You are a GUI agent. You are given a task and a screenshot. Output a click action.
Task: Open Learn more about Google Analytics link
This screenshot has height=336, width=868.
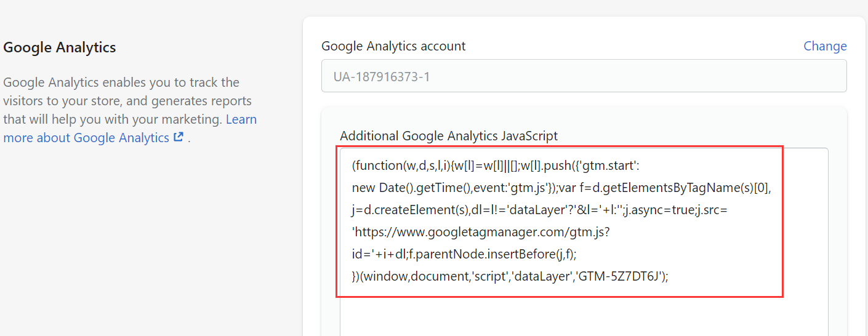[130, 129]
